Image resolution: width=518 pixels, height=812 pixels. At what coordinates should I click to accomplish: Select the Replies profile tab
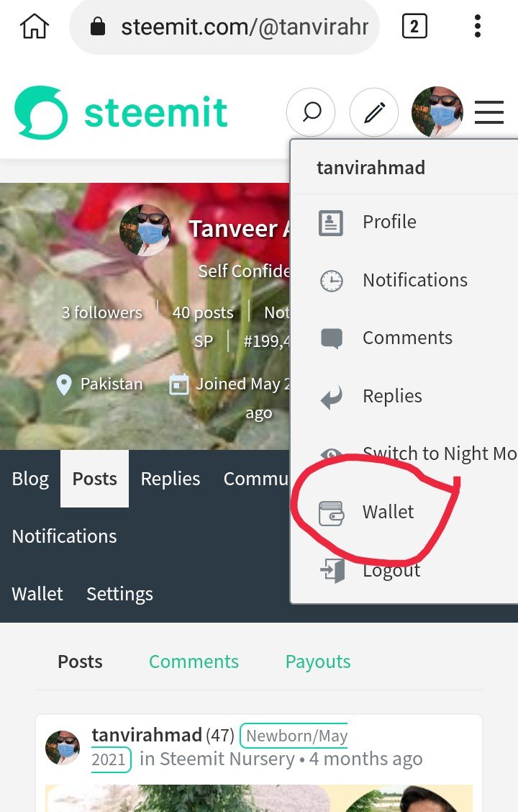pyautogui.click(x=171, y=479)
